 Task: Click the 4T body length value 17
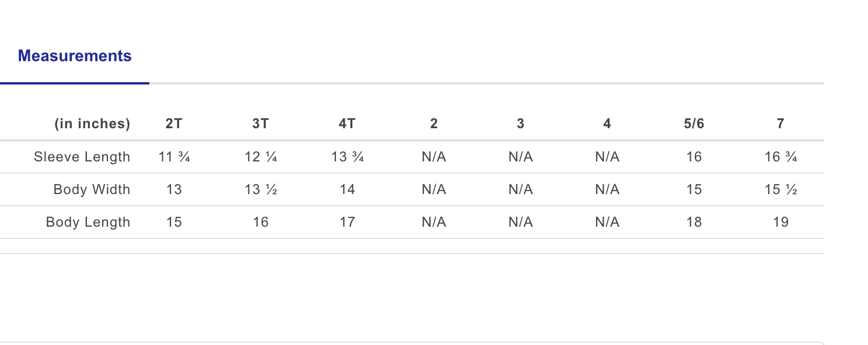pos(347,222)
